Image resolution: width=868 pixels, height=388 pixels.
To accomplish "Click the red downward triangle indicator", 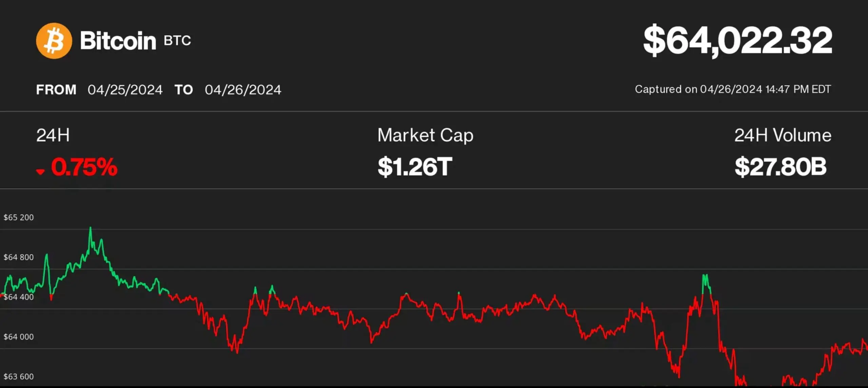I will click(40, 171).
